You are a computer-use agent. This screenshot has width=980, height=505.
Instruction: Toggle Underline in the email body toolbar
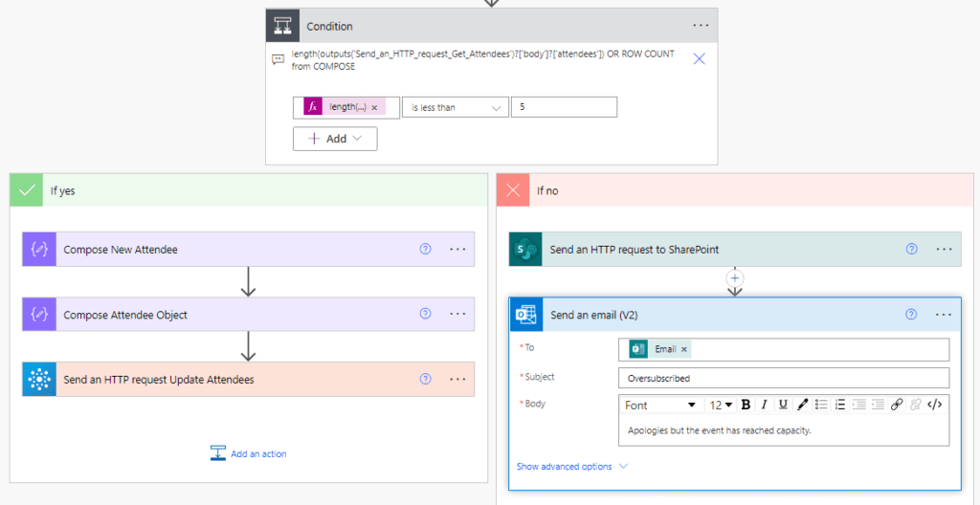[783, 405]
